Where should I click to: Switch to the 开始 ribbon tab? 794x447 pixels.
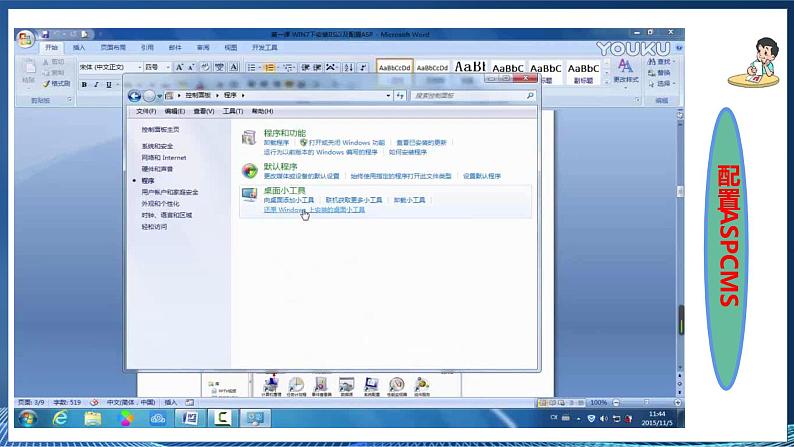(52, 48)
